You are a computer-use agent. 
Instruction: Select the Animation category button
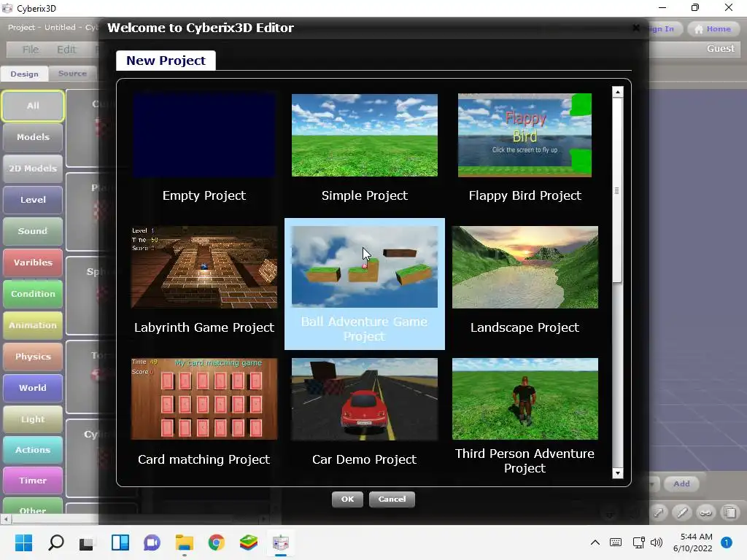[33, 325]
